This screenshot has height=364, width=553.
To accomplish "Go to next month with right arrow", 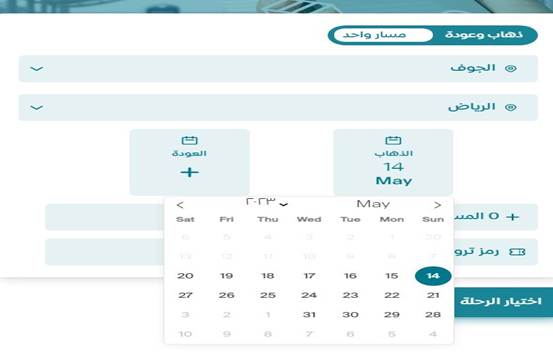I will tap(437, 205).
